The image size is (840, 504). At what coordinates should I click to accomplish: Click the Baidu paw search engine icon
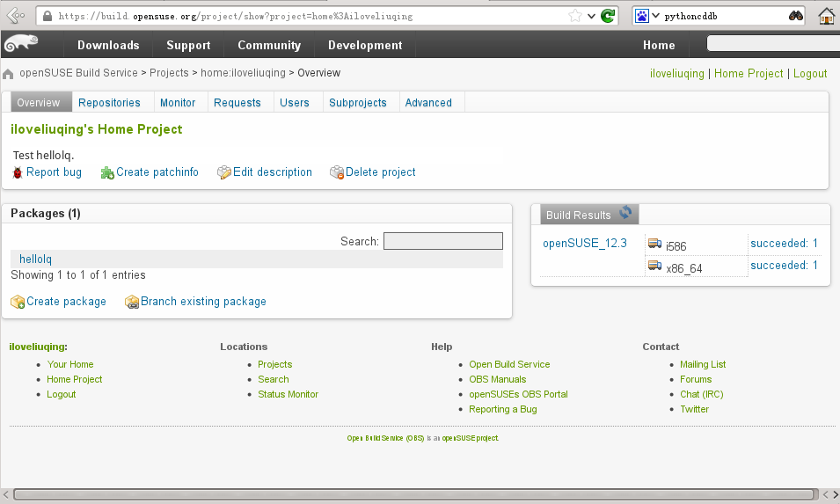[x=642, y=16]
